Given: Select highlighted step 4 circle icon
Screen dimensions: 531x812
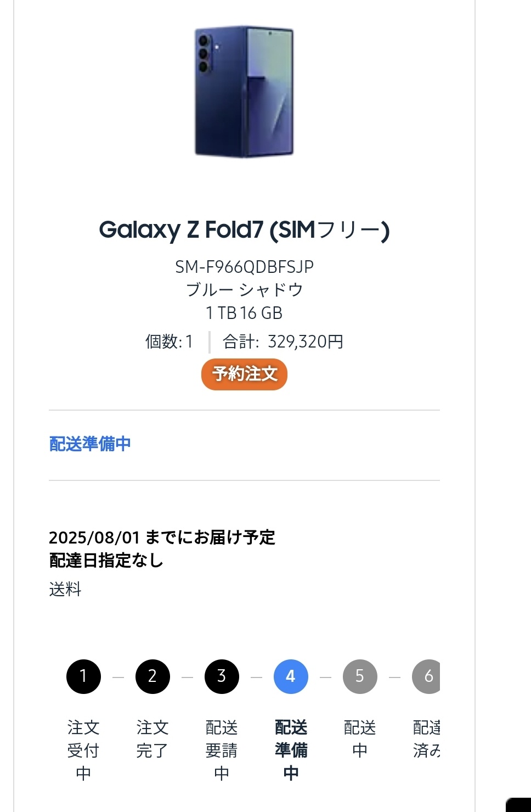Looking at the screenshot, I should coord(291,676).
